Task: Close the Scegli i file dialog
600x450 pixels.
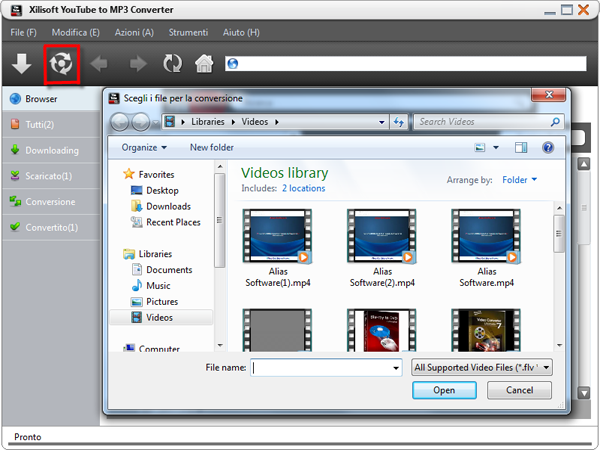Action: (549, 95)
